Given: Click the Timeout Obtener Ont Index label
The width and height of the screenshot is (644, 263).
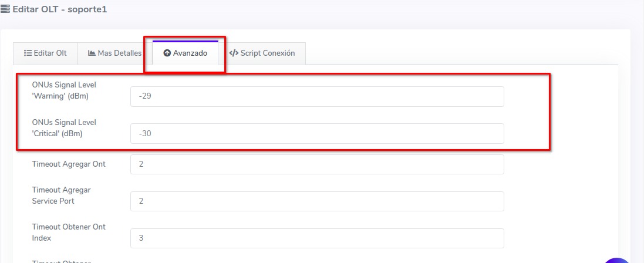Looking at the screenshot, I should coord(69,232).
